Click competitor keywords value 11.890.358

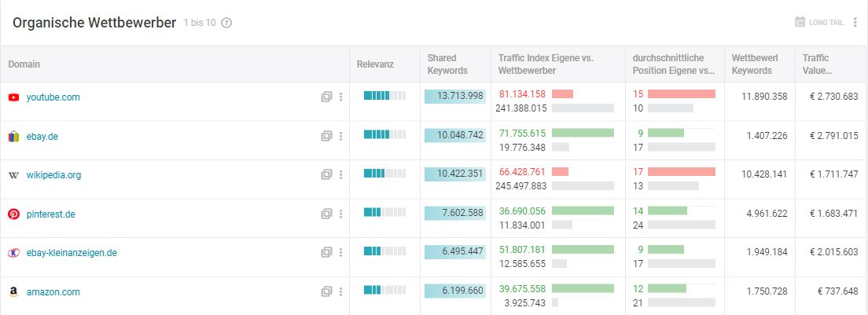tap(764, 97)
